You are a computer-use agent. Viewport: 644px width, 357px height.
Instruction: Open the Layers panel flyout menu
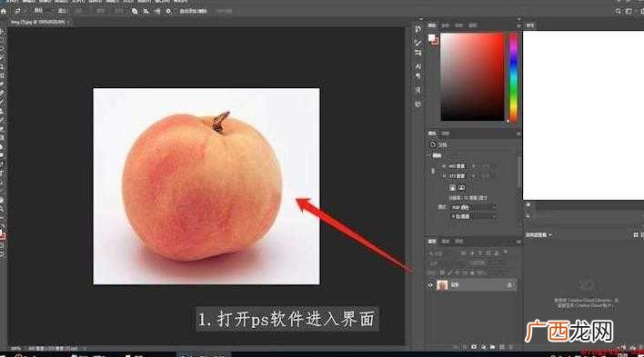pyautogui.click(x=518, y=242)
